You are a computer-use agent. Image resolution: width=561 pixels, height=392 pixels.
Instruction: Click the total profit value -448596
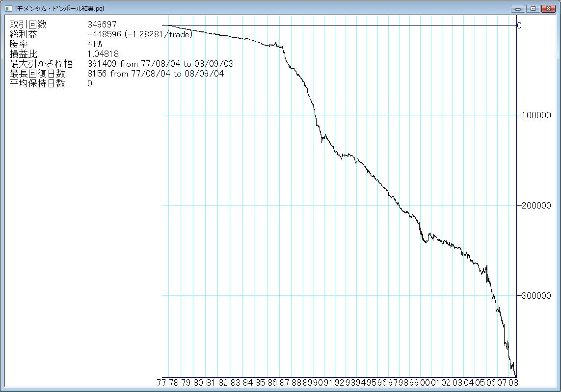104,34
